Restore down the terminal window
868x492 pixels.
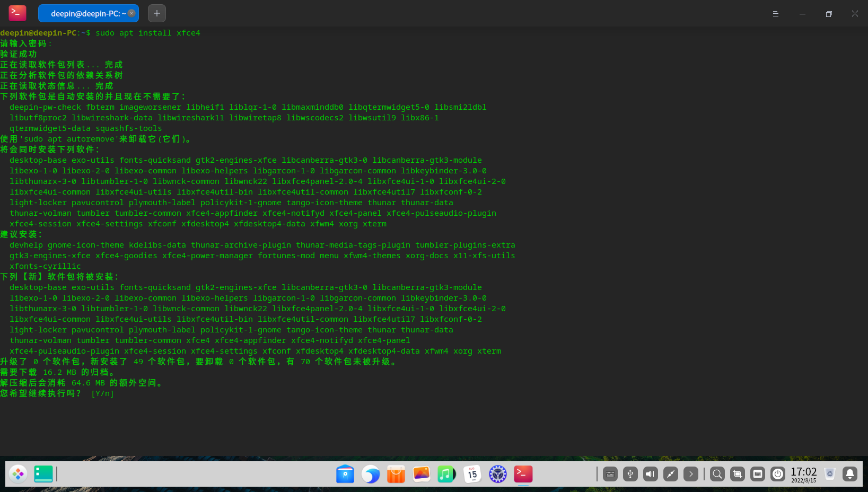[829, 14]
